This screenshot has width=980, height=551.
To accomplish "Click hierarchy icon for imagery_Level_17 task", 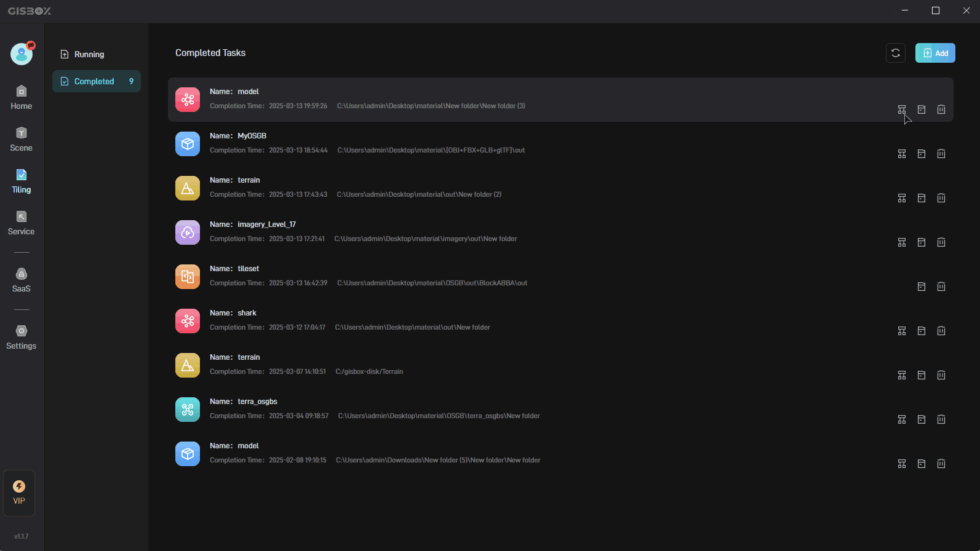I will tap(902, 242).
